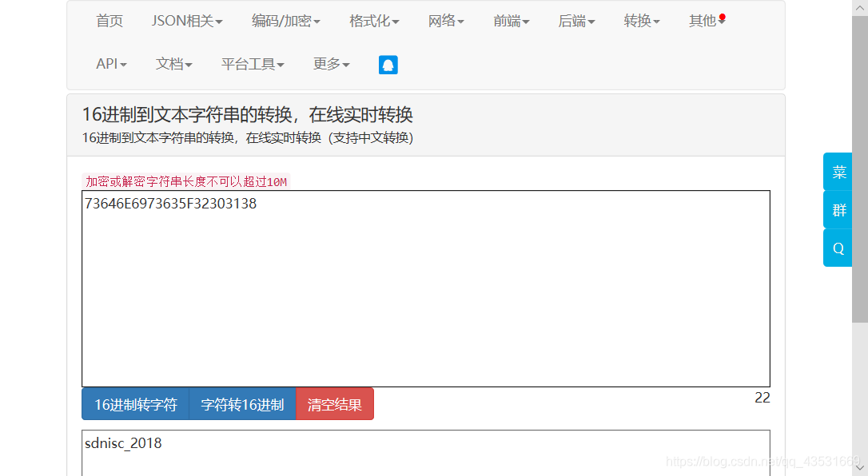Open the 文档 menu
The width and height of the screenshot is (868, 476).
(x=173, y=64)
